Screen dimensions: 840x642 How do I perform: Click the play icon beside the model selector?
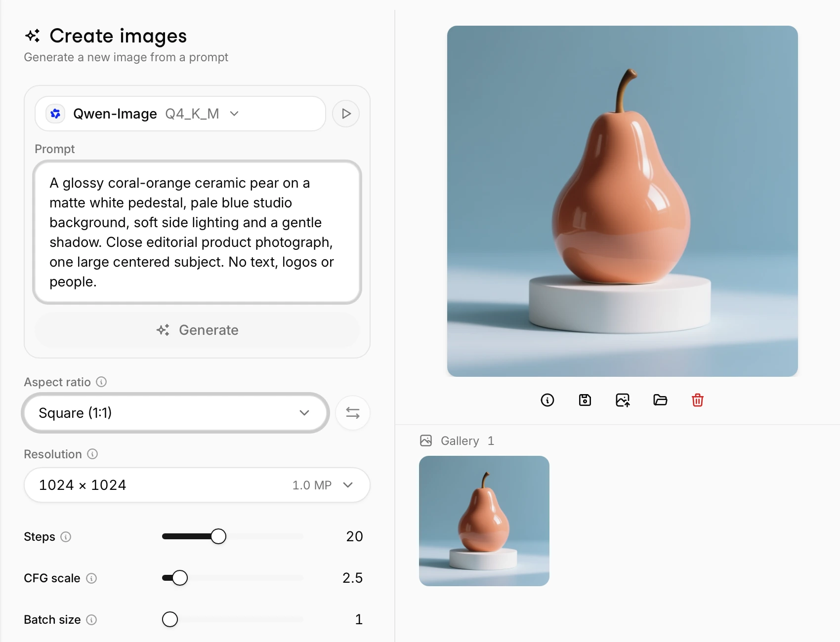click(346, 114)
